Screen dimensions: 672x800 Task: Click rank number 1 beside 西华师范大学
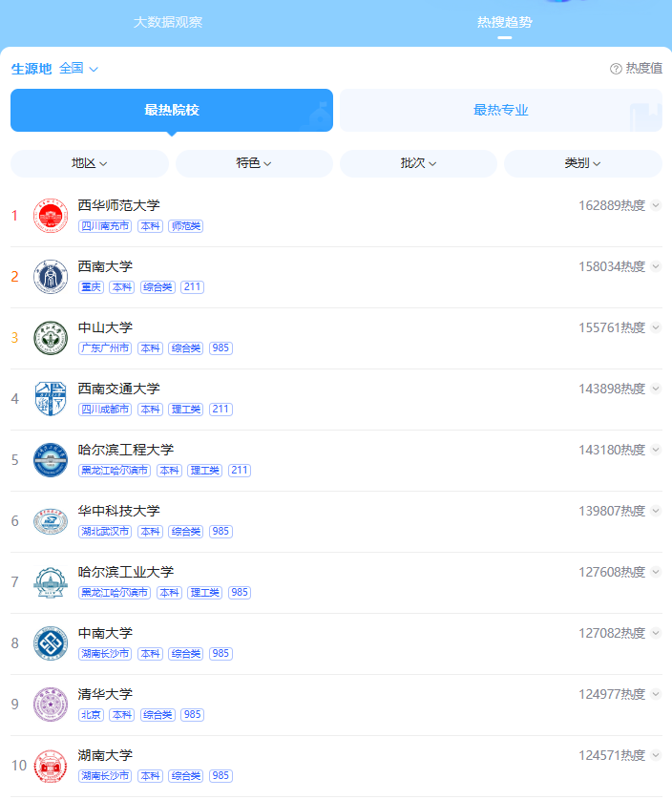[x=15, y=216]
